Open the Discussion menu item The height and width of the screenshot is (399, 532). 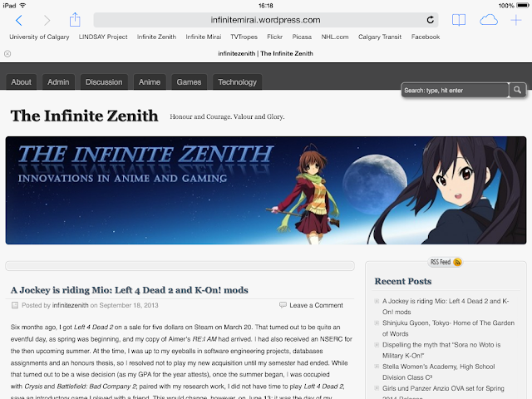(x=104, y=82)
